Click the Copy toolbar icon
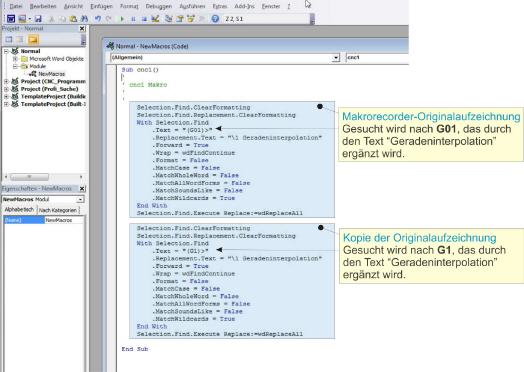 pyautogui.click(x=62, y=19)
